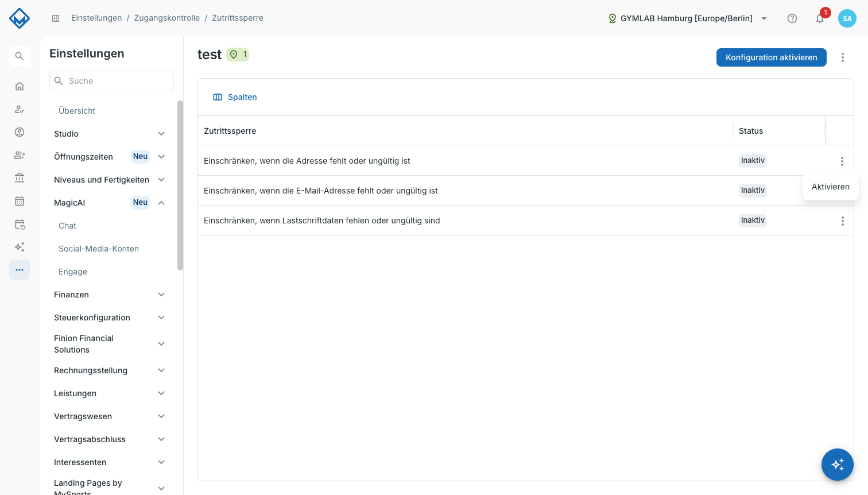Open row menu for Lastschriftdaten restriction
Viewport: 868px width, 495px height.
843,221
